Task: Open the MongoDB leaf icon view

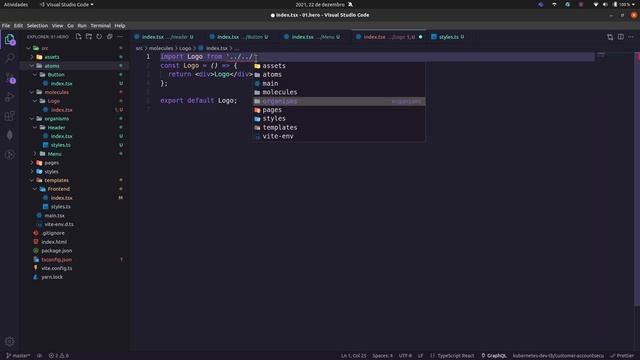Action: point(10,135)
